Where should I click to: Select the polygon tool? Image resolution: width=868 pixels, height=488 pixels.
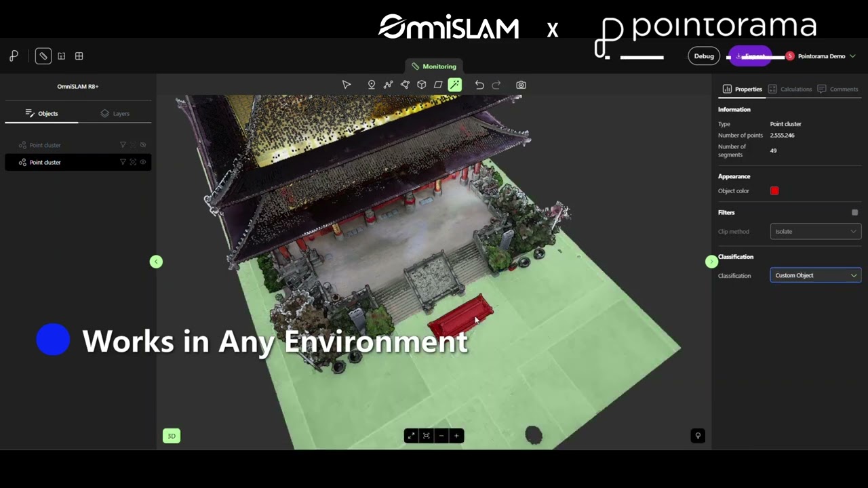(405, 85)
